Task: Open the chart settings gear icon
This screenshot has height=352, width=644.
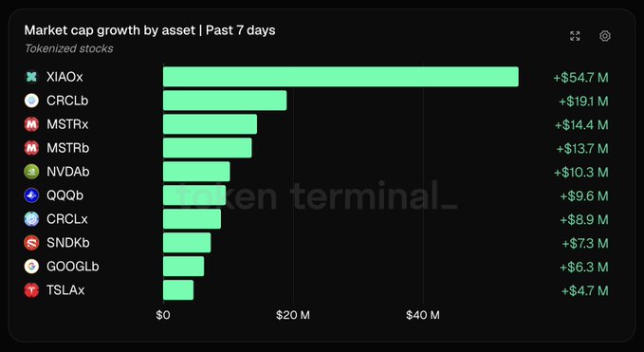Action: [604, 36]
